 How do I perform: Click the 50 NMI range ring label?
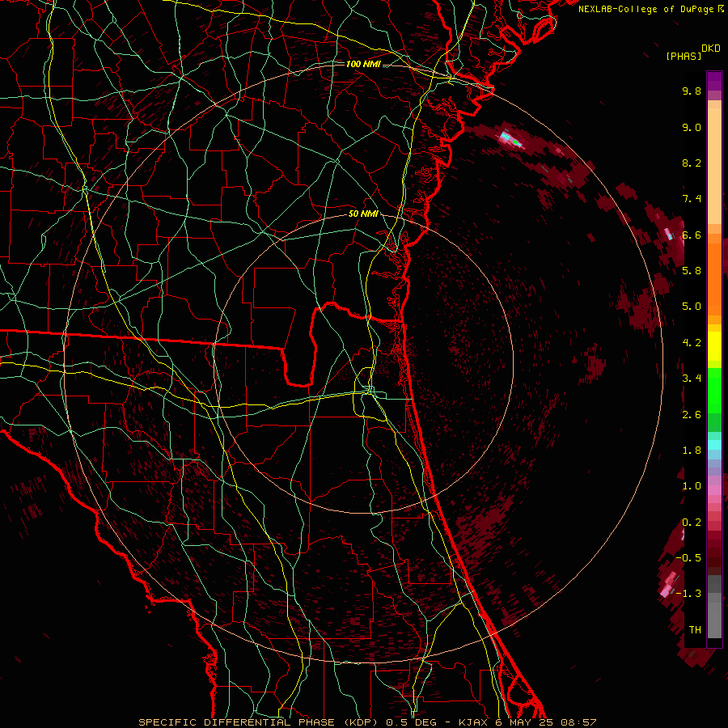point(363,214)
